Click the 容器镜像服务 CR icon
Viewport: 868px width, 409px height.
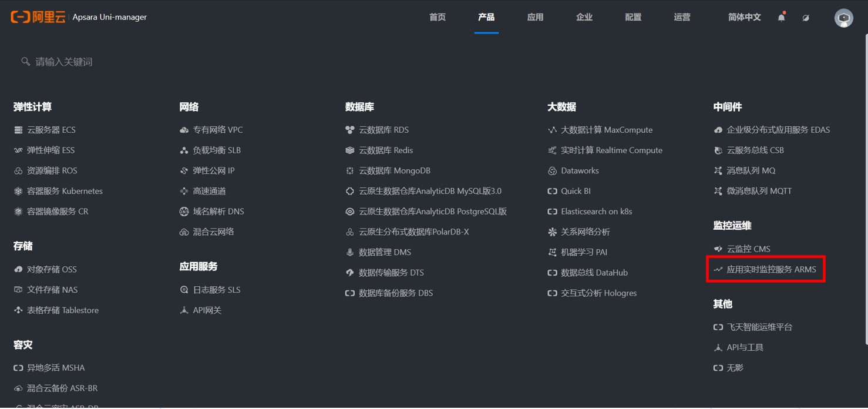(x=18, y=212)
